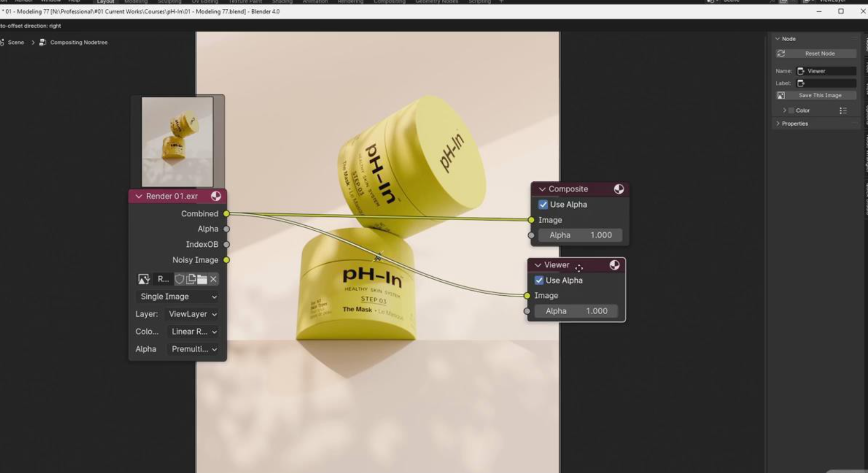868x473 pixels.
Task: Click the Compositing Nodetree breadcrumb icon
Action: 43,42
